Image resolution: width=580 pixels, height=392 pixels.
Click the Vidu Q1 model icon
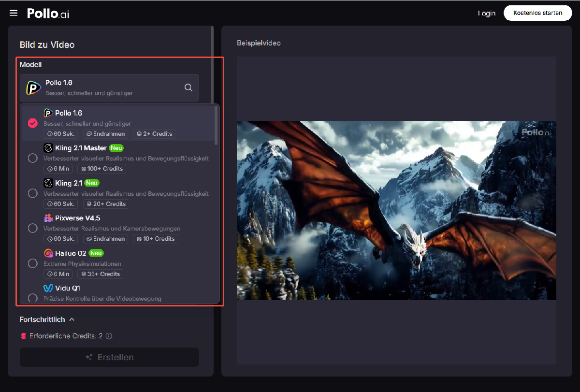[48, 288]
